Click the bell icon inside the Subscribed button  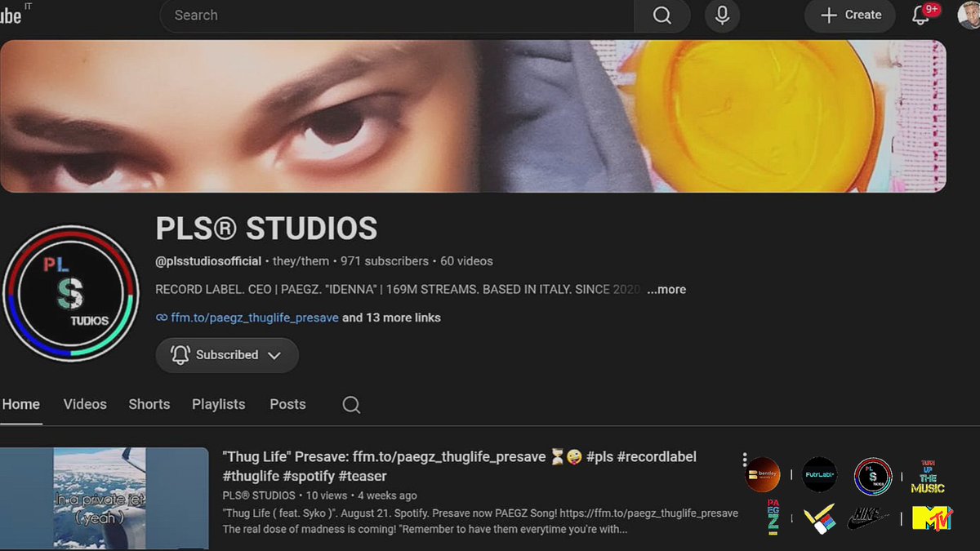[180, 355]
